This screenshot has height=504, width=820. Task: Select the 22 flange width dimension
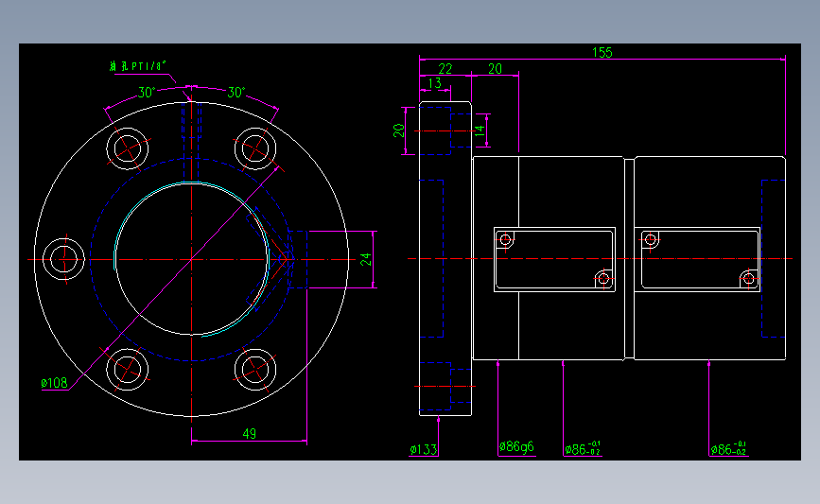[445, 68]
